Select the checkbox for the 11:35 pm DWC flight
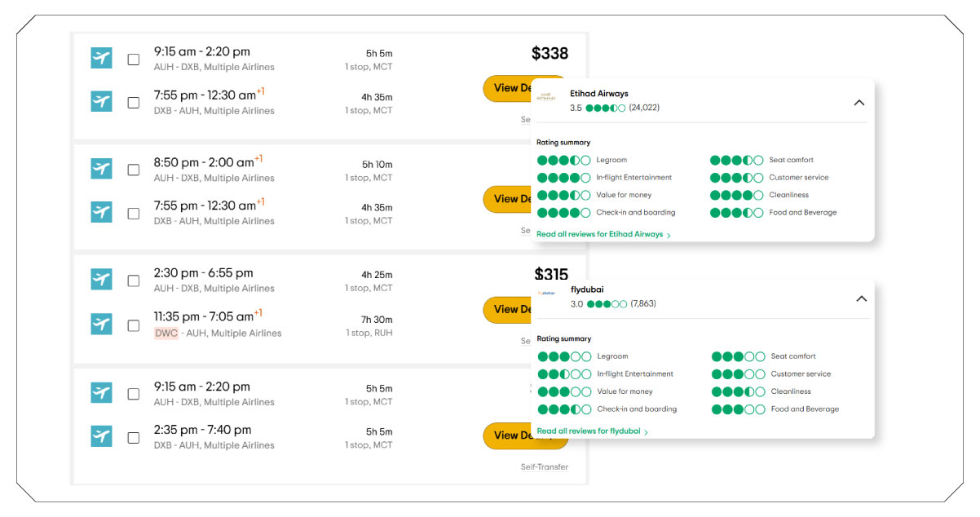Viewport: 980px width, 517px height. pos(133,324)
